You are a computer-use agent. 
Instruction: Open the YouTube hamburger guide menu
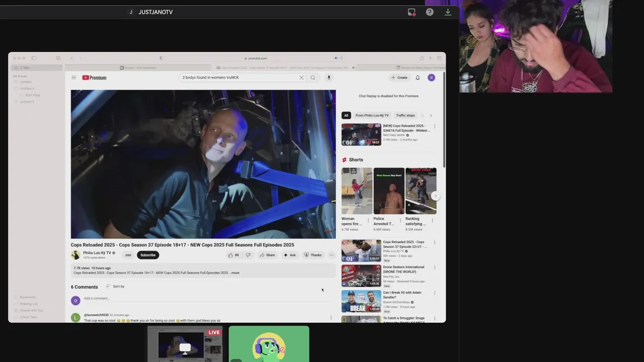point(73,77)
